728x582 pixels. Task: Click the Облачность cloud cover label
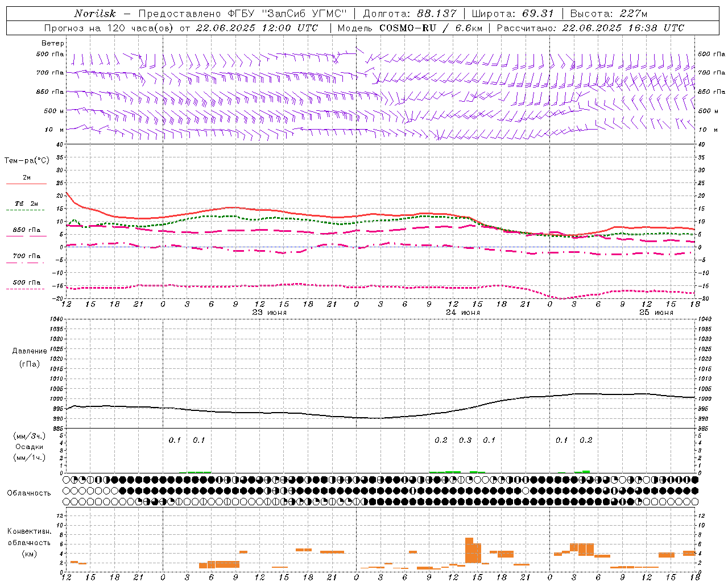29,493
